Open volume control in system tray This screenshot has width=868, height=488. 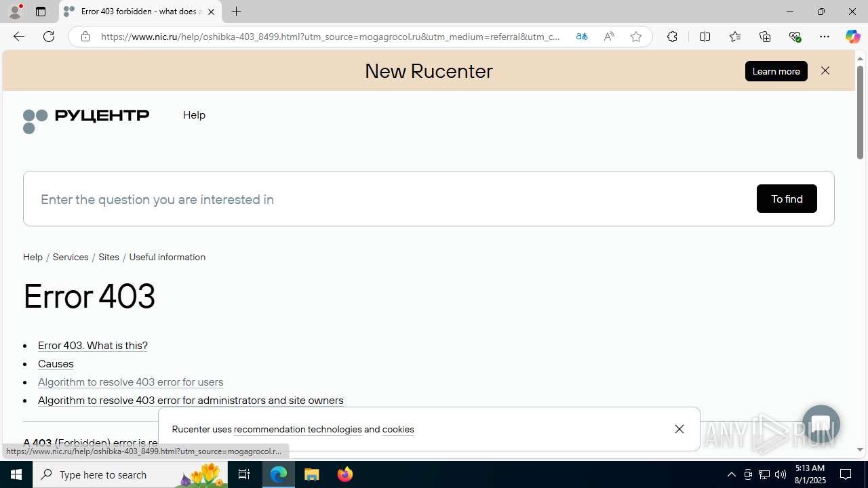[x=781, y=474]
